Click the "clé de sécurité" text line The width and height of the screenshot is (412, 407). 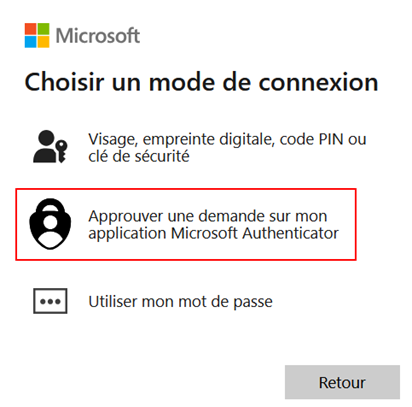(139, 156)
